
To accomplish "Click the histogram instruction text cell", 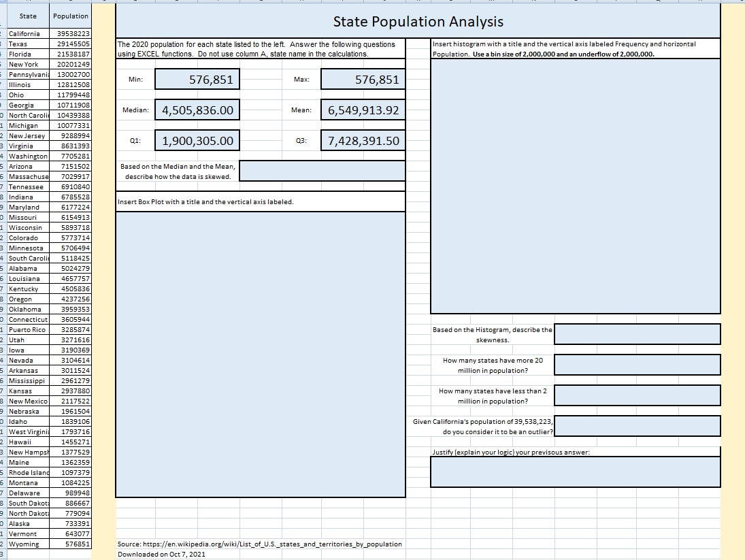I will click(576, 49).
